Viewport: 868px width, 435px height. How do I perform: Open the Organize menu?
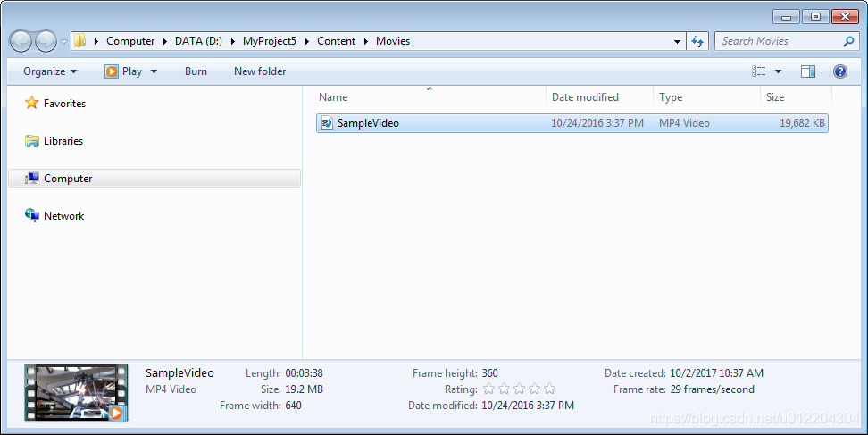pyautogui.click(x=50, y=71)
